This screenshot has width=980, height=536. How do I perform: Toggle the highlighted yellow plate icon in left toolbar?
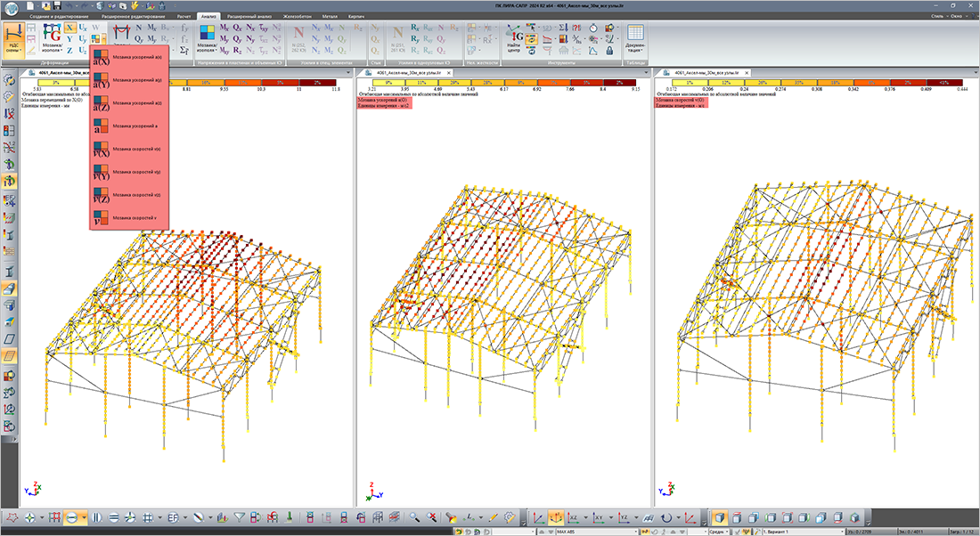9,356
